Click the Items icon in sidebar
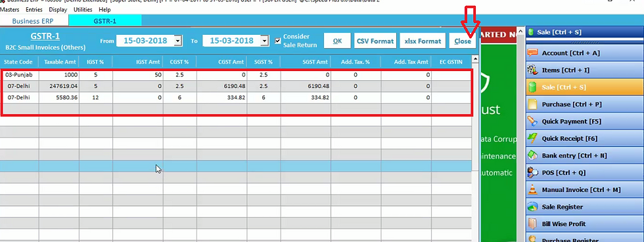Viewport: 644px width, 242px height. tap(533, 70)
